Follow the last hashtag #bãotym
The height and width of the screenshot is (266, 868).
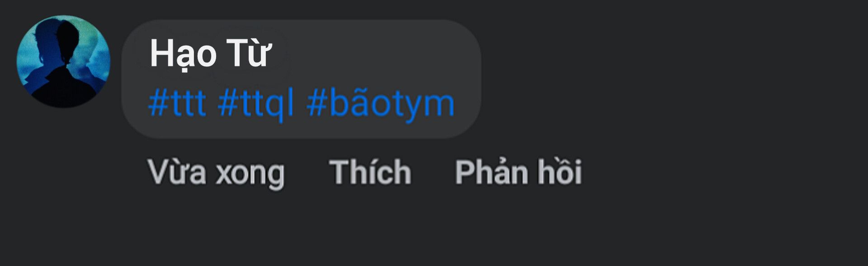[380, 104]
